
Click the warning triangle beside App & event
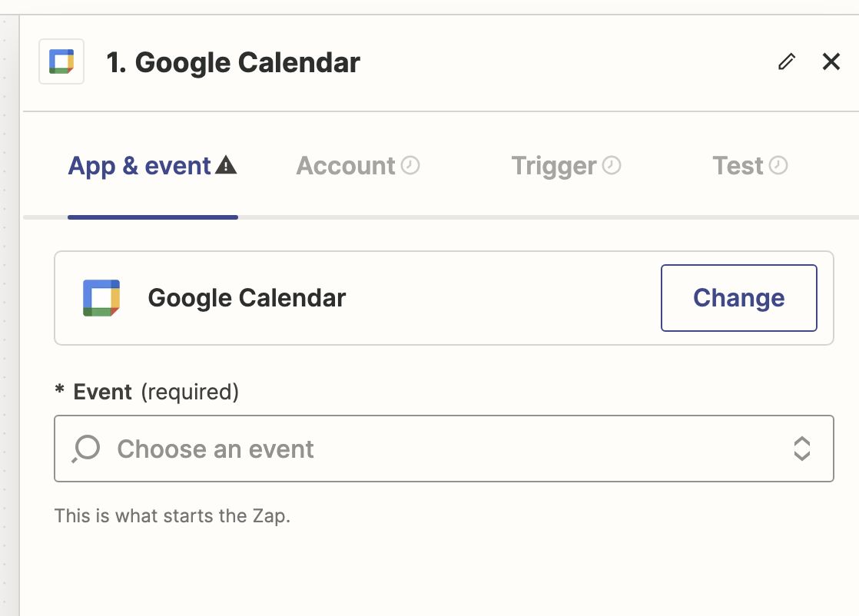click(227, 164)
